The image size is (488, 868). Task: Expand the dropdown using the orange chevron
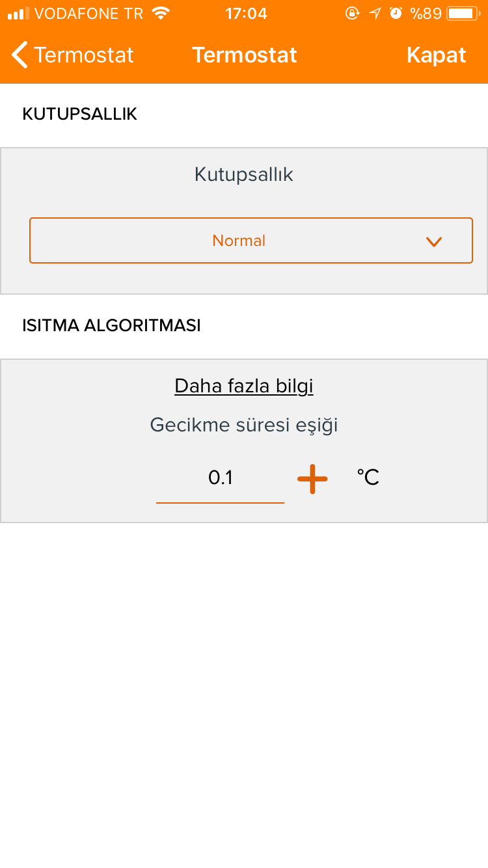434,242
